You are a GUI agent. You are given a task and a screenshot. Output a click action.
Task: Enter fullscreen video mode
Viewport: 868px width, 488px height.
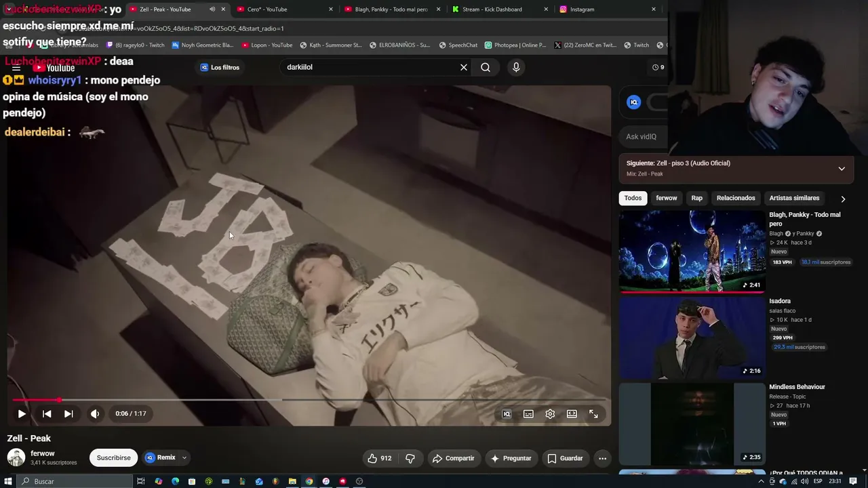click(593, 414)
